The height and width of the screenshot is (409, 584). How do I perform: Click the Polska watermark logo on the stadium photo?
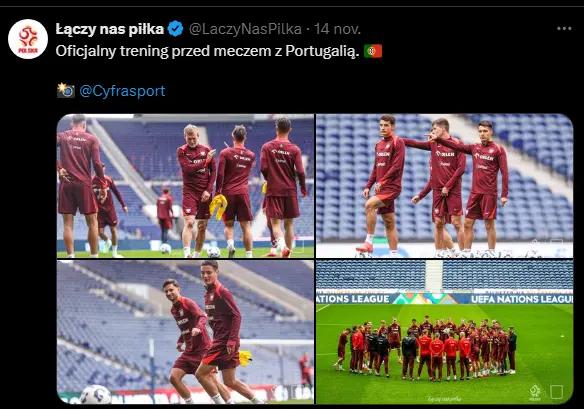pos(534,392)
